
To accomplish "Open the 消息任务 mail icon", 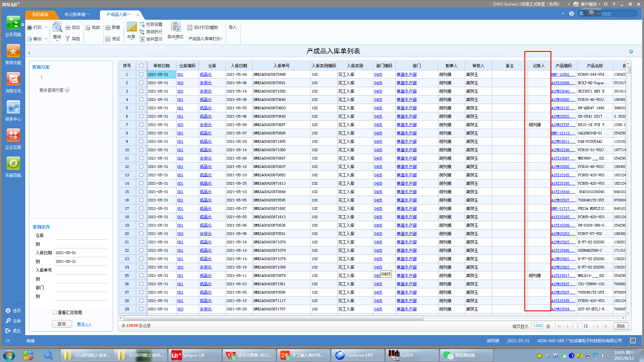I will point(13,79).
